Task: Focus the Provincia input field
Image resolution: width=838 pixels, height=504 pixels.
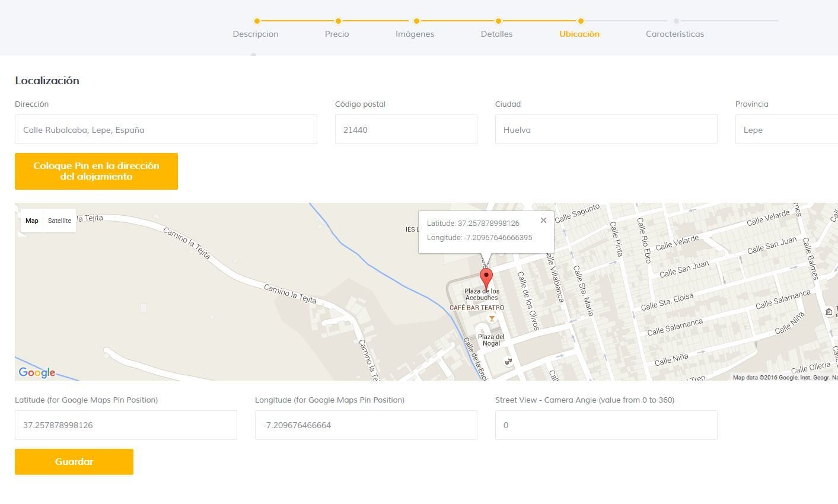Action: pos(786,129)
